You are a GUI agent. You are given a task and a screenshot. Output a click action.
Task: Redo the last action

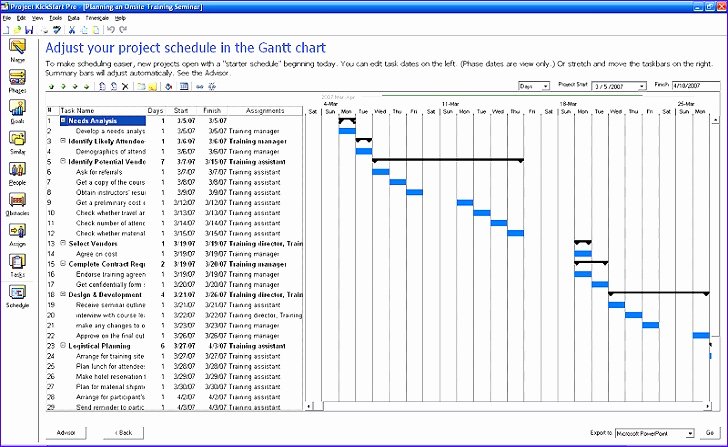coord(123,30)
